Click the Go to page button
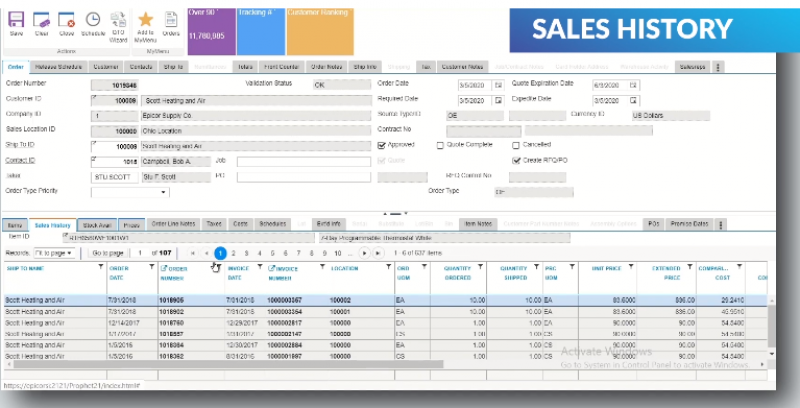The width and height of the screenshot is (800, 408). (107, 254)
